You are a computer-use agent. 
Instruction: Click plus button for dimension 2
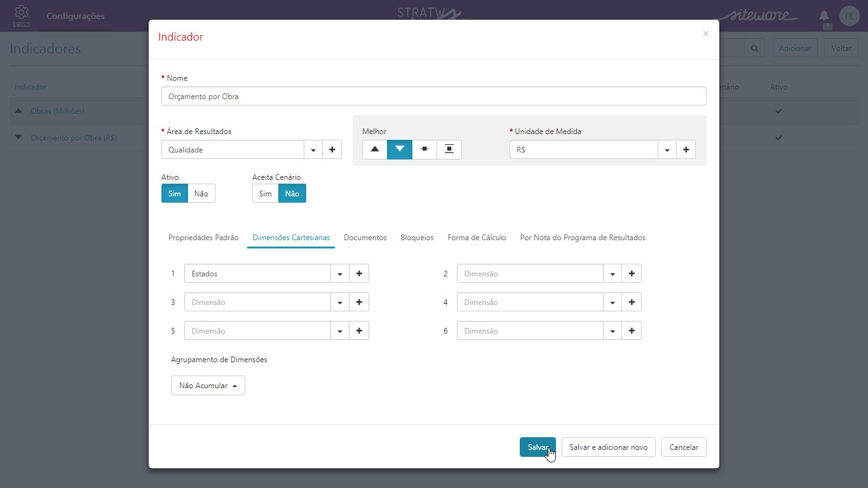632,274
